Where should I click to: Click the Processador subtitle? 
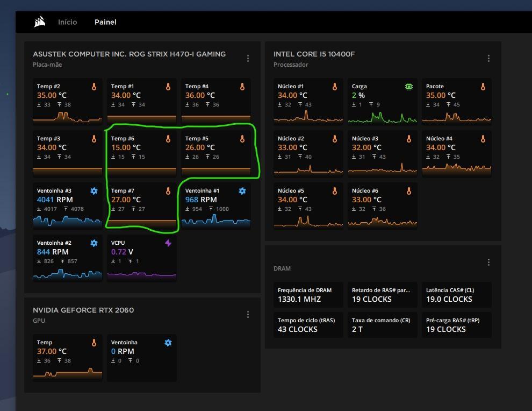click(x=291, y=65)
